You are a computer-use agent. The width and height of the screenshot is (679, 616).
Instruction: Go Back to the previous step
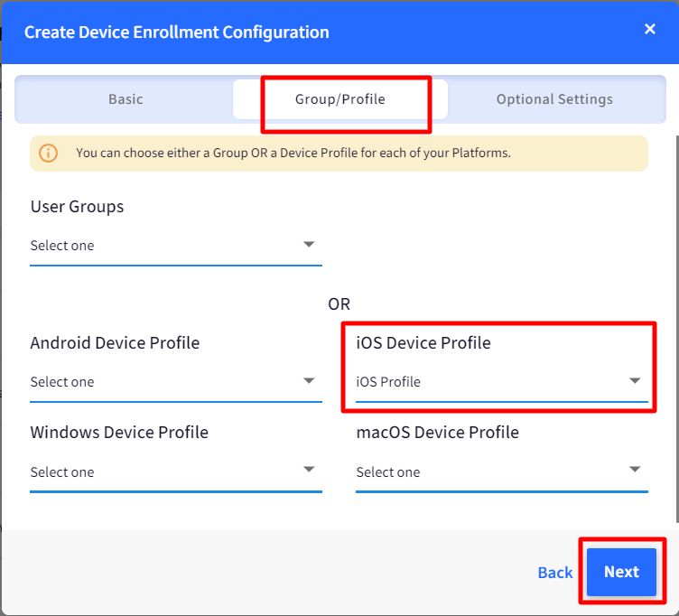coord(554,573)
